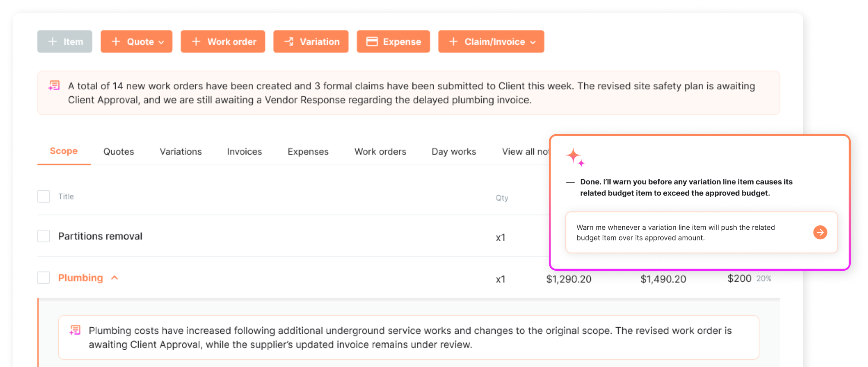
Task: Go to the Expenses tab
Action: (308, 152)
